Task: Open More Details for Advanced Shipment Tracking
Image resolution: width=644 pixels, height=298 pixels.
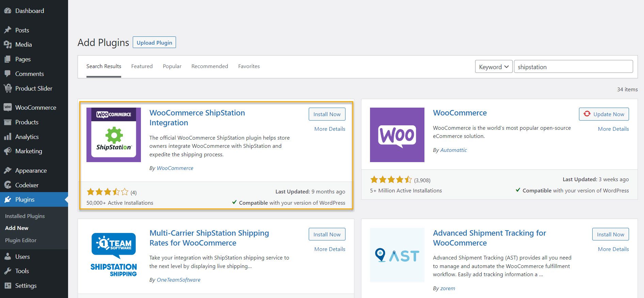Action: point(613,249)
